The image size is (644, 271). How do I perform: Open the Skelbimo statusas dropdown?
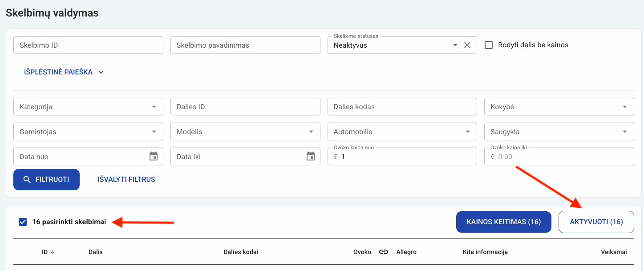pyautogui.click(x=455, y=45)
